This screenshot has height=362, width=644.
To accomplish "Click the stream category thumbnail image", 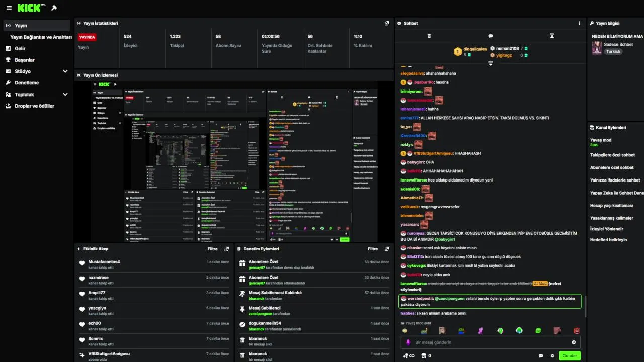I will click(x=597, y=48).
